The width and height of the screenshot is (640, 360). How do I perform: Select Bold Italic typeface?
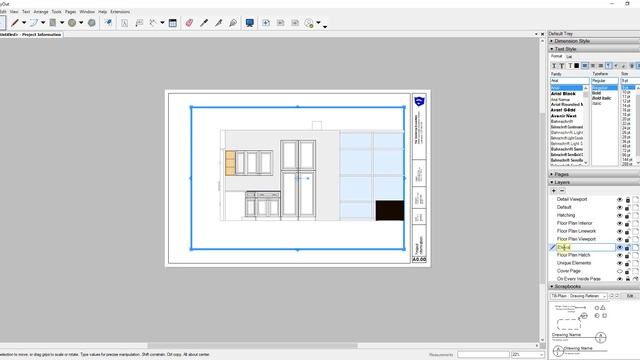(x=602, y=98)
